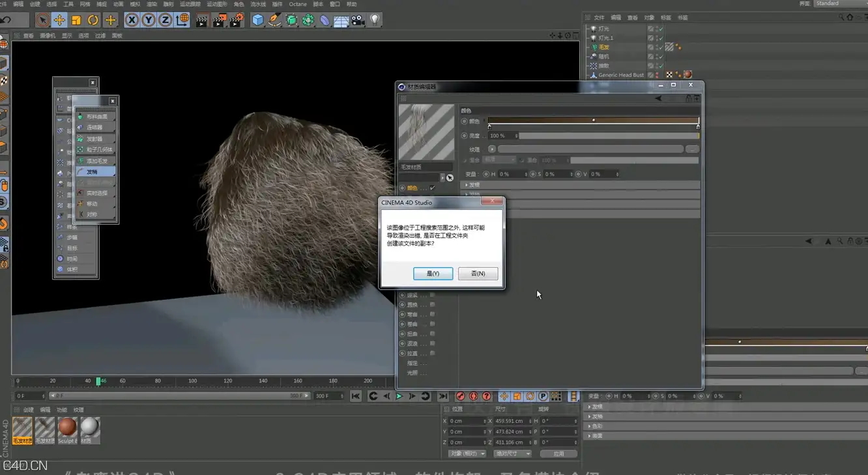Click the 亮度 brightness slider in material editor

pyautogui.click(x=609, y=136)
